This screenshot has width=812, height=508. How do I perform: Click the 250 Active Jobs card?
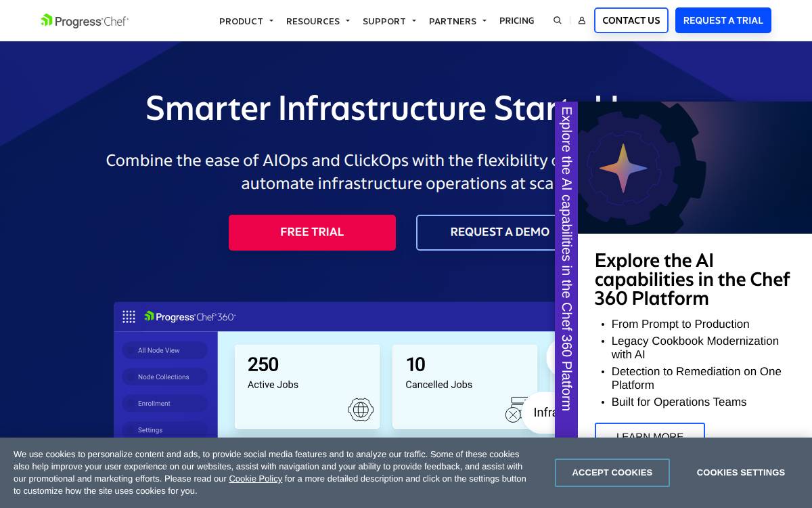pos(307,387)
